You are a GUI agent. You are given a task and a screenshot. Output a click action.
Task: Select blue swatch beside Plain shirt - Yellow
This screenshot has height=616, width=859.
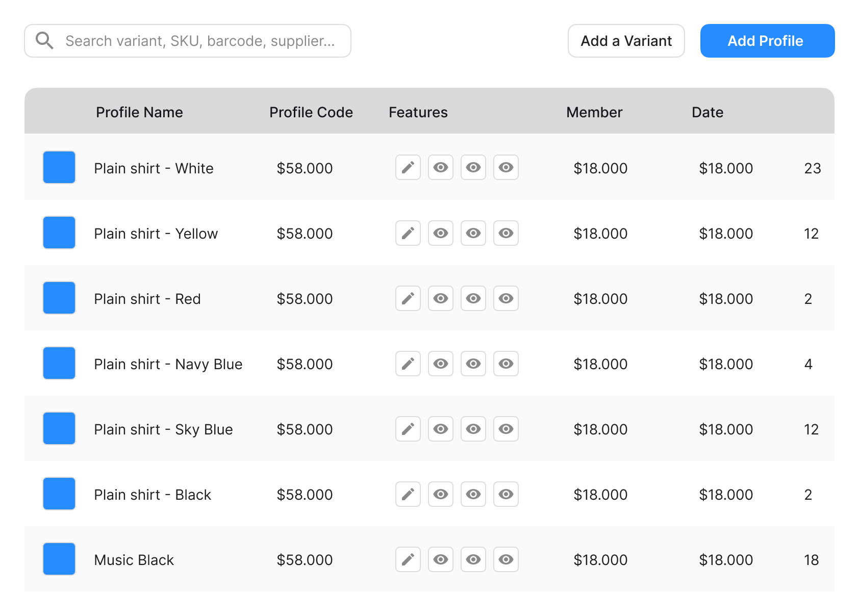click(59, 233)
